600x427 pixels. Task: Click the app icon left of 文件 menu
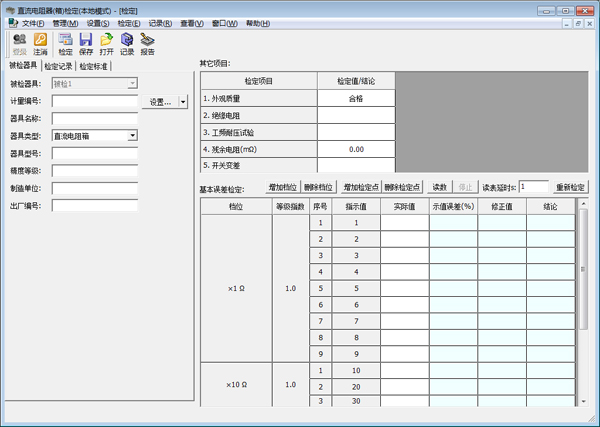point(12,23)
